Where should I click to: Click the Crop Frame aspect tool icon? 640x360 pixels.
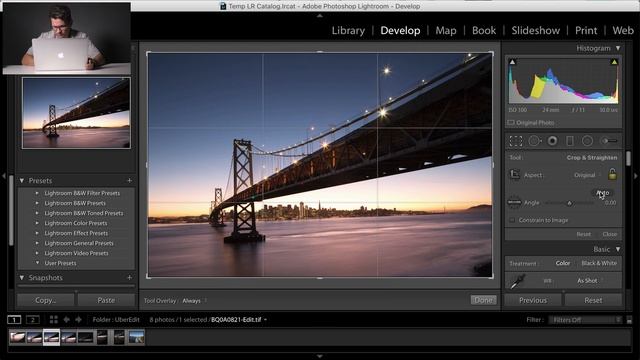[x=515, y=175]
